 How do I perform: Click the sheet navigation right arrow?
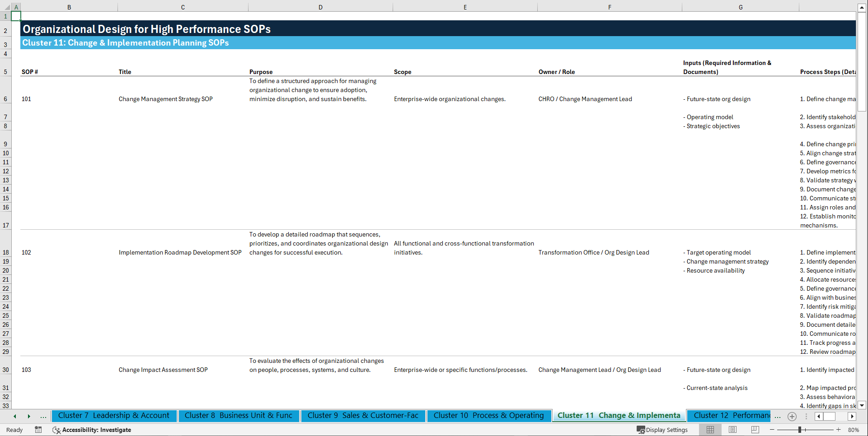point(29,416)
